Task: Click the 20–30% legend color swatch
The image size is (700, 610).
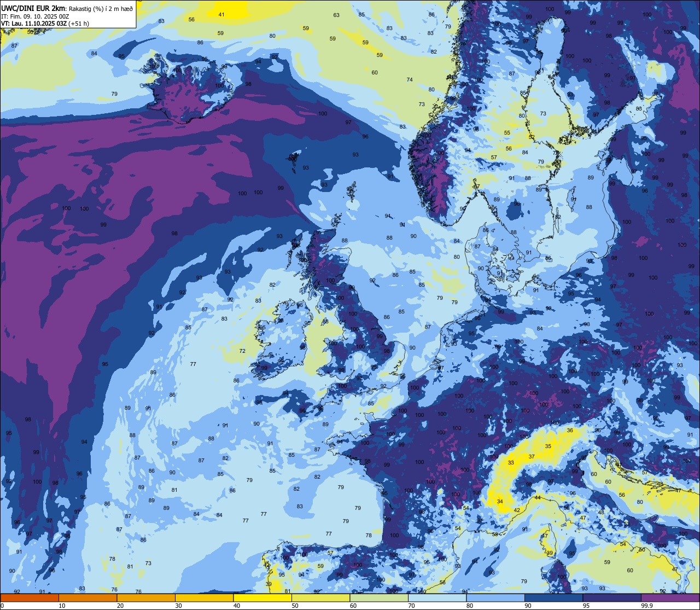Action: (146, 597)
